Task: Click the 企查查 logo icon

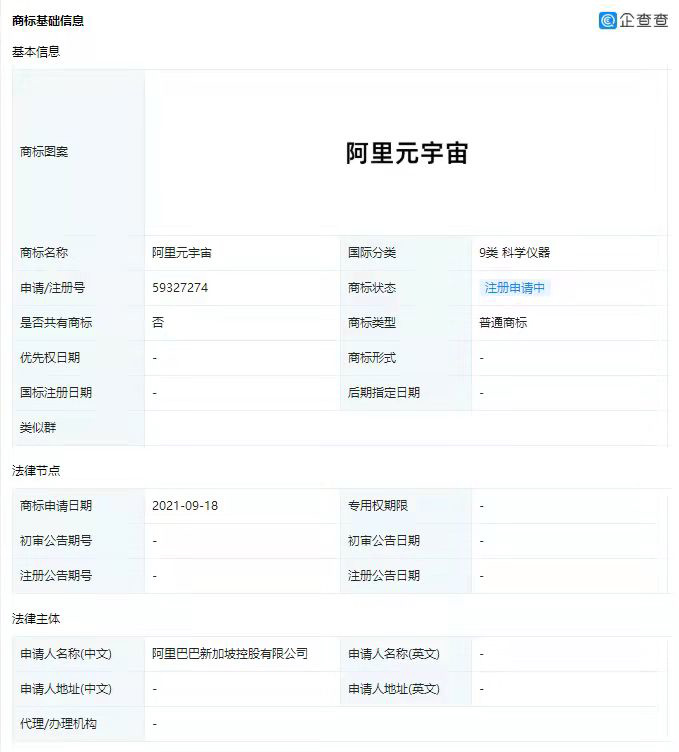Action: coord(608,20)
